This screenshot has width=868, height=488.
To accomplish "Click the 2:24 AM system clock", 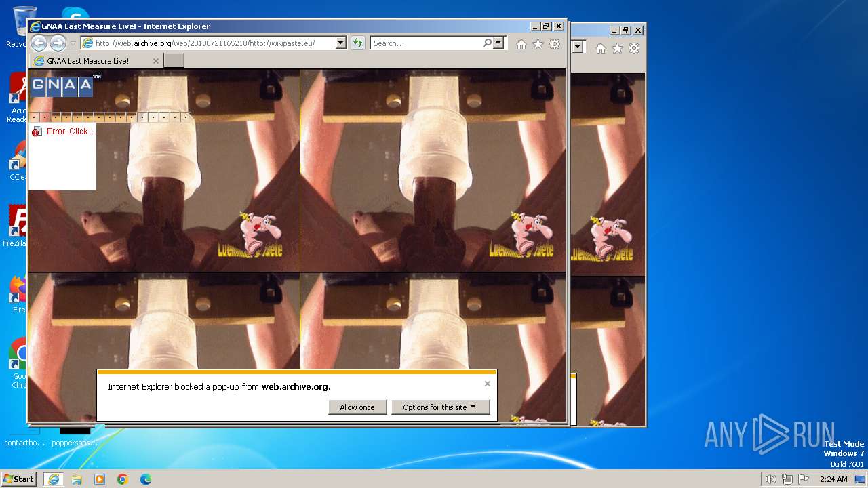I will [833, 479].
